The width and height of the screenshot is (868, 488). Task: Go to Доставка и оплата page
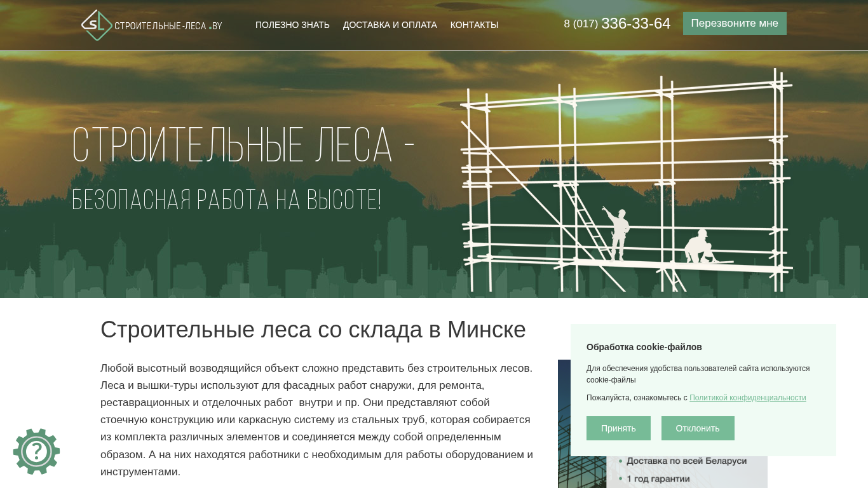coord(390,25)
